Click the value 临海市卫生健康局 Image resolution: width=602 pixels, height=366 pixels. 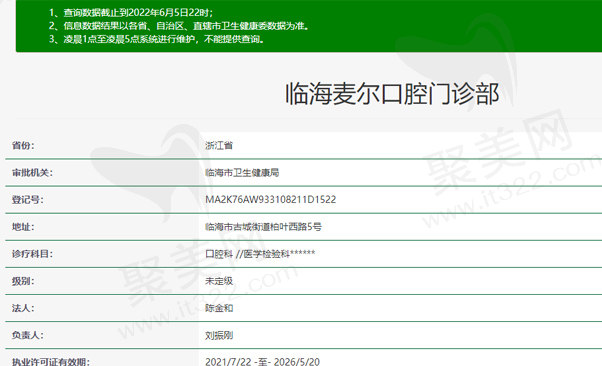[x=242, y=173]
